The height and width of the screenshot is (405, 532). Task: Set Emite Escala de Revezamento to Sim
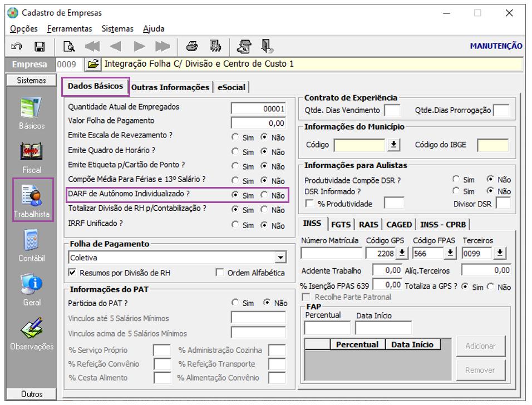tap(235, 137)
